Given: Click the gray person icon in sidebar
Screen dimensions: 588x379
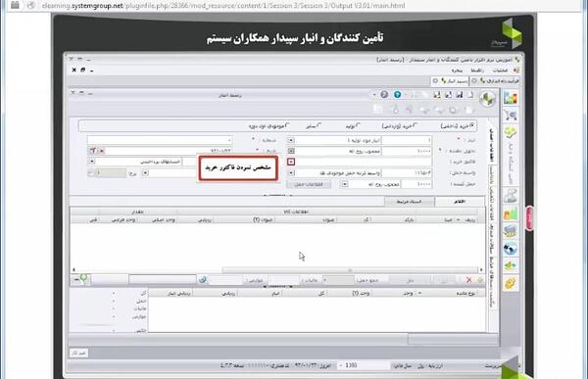Looking at the screenshot, I should pos(511,196).
